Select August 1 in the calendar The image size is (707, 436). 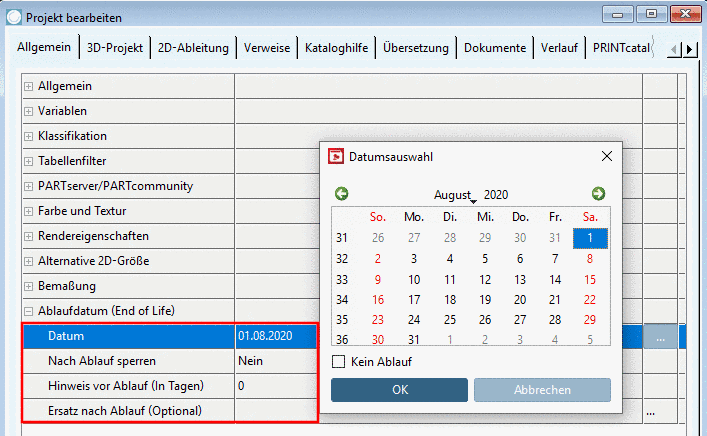(590, 238)
